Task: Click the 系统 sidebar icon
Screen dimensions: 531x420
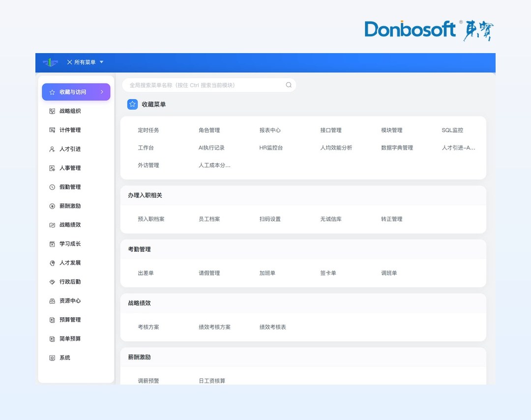Action: 52,358
